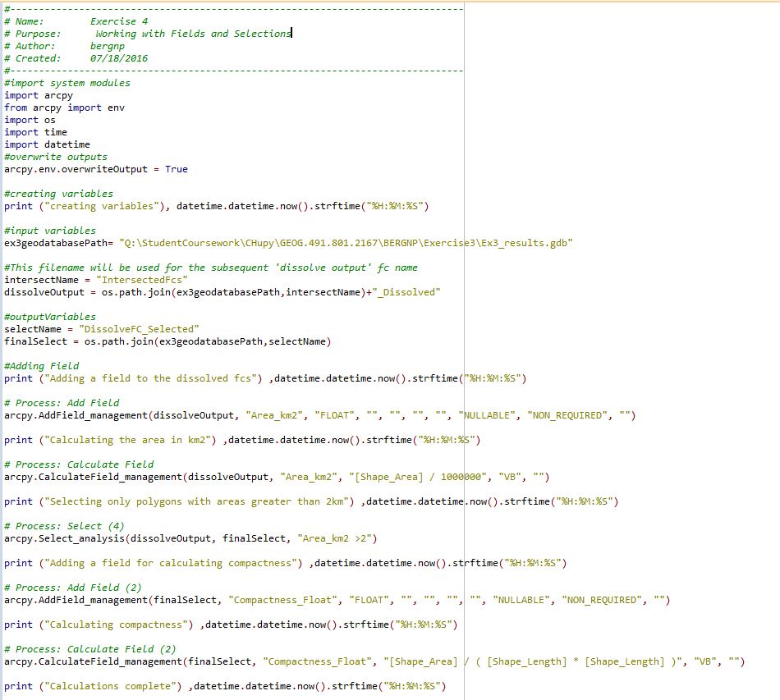Screen dimensions: 780x700
Task: Select the Calculations complete print statement
Action: 107,685
